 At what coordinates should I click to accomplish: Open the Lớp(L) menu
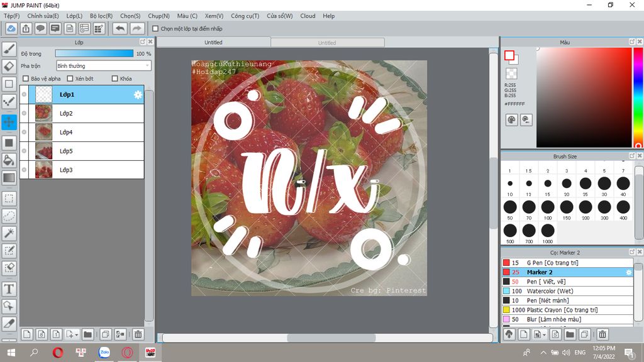74,16
